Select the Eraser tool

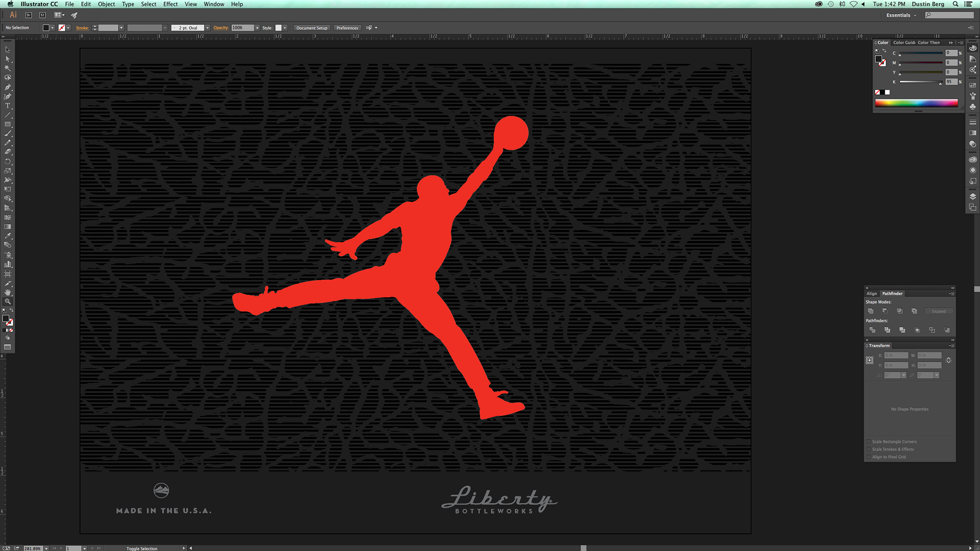(8, 152)
